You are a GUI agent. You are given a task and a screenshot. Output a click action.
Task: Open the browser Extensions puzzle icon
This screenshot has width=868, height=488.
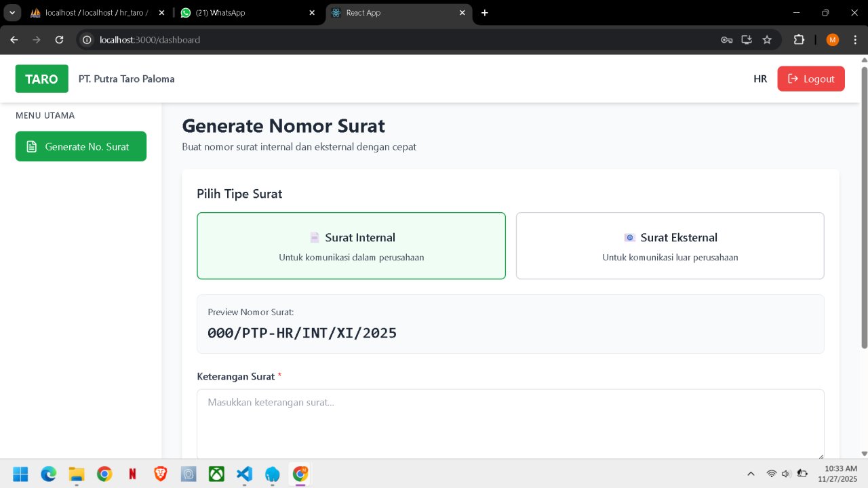(x=799, y=40)
